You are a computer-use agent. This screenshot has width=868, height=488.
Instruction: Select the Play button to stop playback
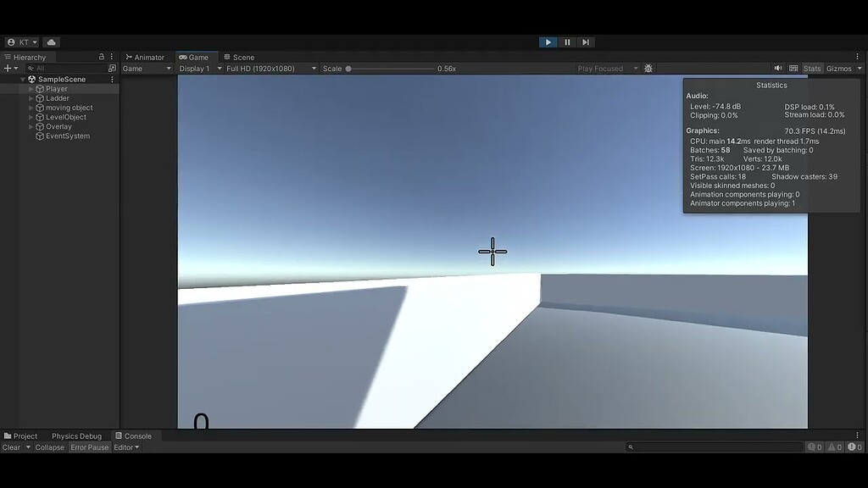tap(547, 42)
